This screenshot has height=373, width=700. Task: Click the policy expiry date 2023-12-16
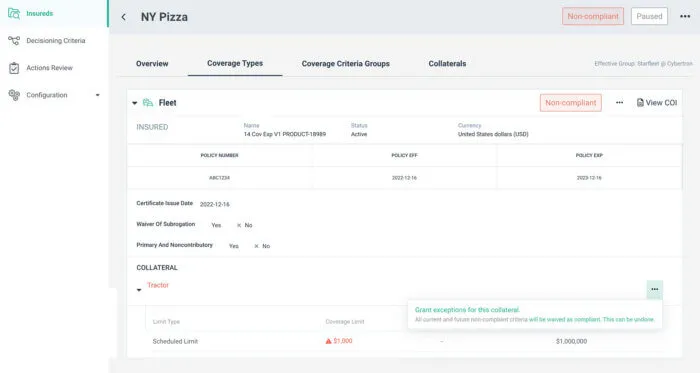589,178
